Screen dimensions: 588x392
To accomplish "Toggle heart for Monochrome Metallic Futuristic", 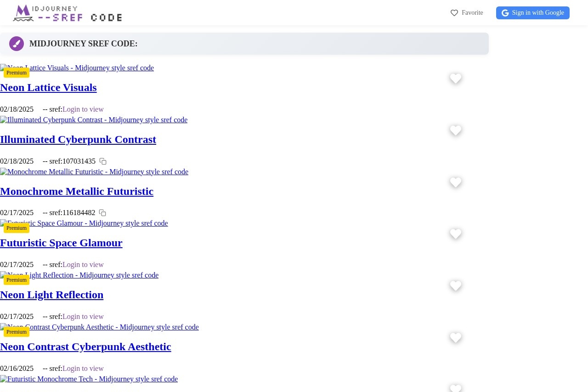I will tap(456, 182).
